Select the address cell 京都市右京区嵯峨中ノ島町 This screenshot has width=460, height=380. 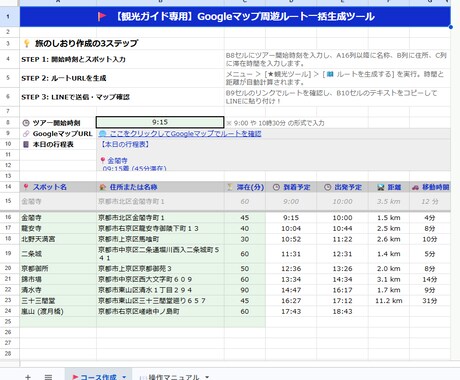(160, 311)
